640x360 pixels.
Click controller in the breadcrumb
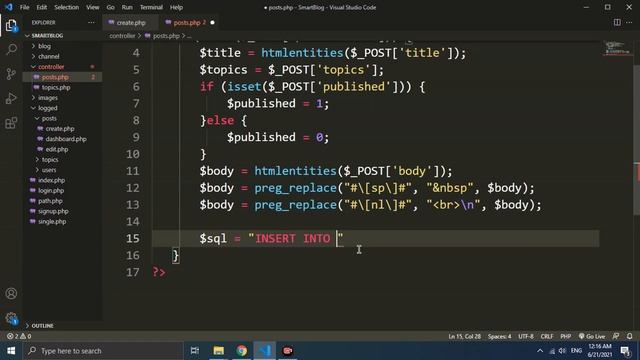[x=122, y=36]
